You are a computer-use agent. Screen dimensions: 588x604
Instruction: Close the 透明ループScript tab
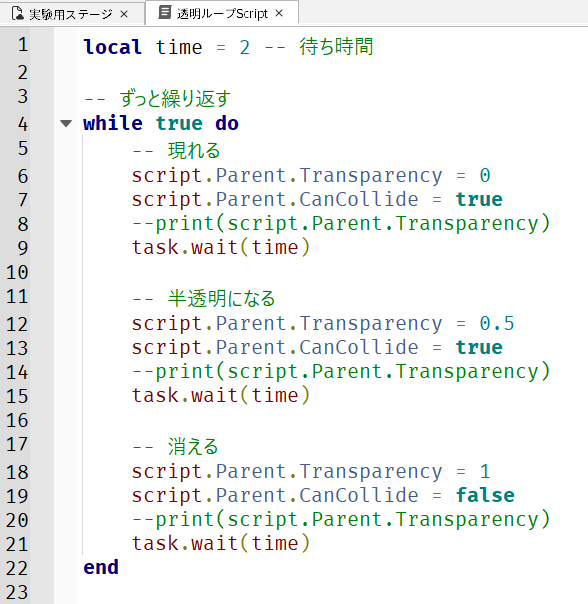point(279,13)
